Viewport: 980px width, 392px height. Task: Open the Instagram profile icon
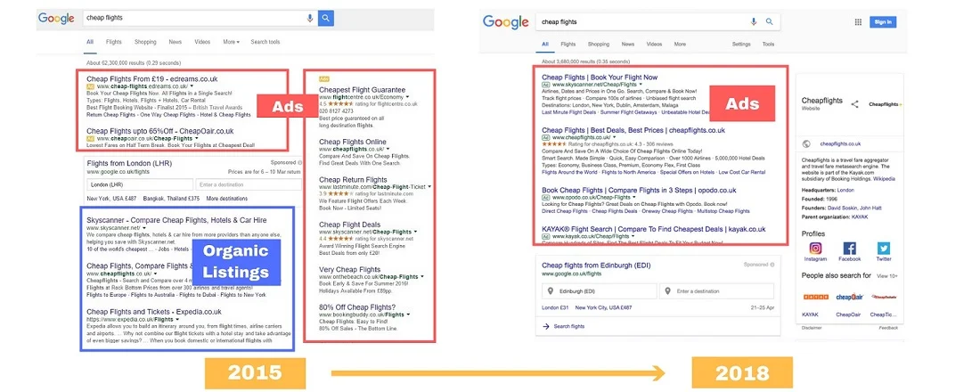(815, 249)
